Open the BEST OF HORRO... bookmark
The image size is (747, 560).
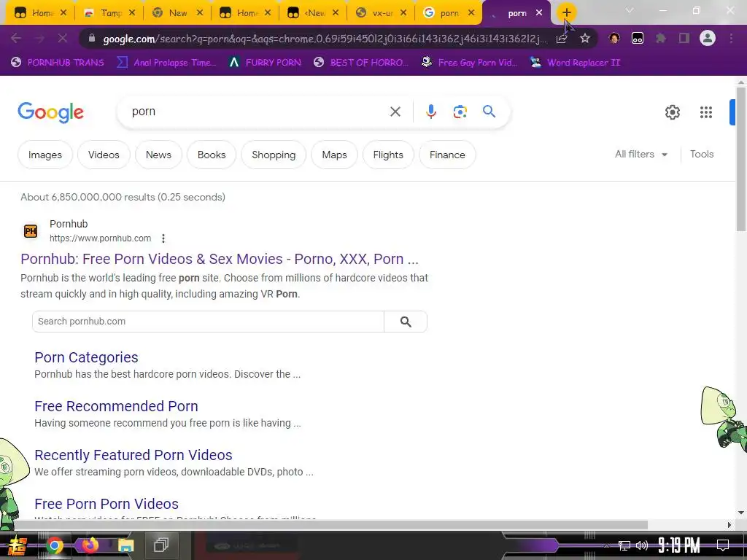[x=361, y=63]
